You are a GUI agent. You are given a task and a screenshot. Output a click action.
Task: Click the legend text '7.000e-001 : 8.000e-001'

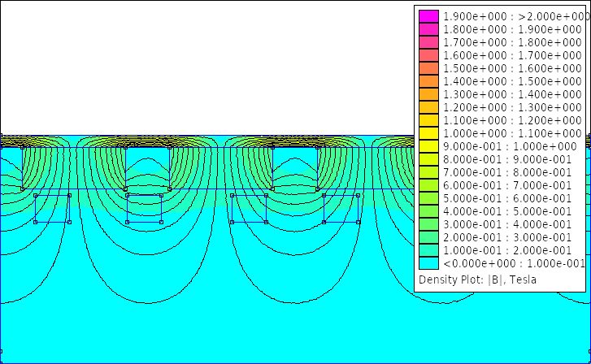pyautogui.click(x=507, y=172)
